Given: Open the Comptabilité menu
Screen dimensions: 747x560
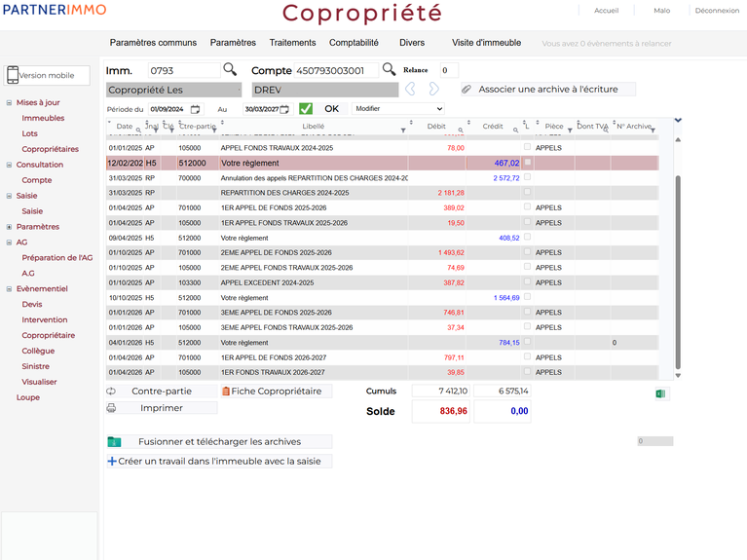Looking at the screenshot, I should [x=354, y=43].
